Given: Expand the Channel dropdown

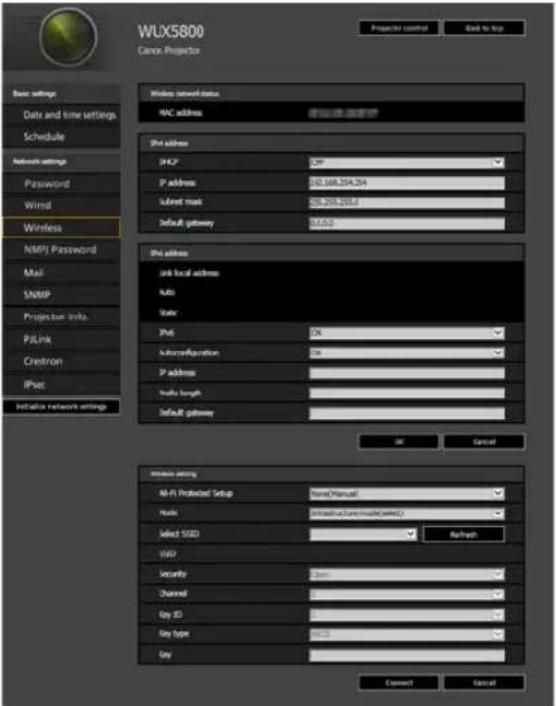Looking at the screenshot, I should pyautogui.click(x=407, y=594).
